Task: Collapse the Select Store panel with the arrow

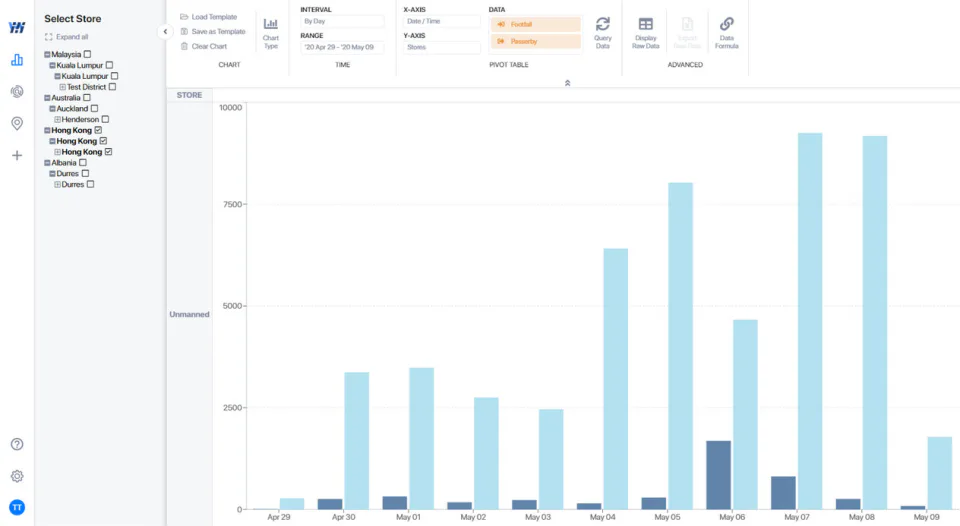Action: tap(165, 31)
